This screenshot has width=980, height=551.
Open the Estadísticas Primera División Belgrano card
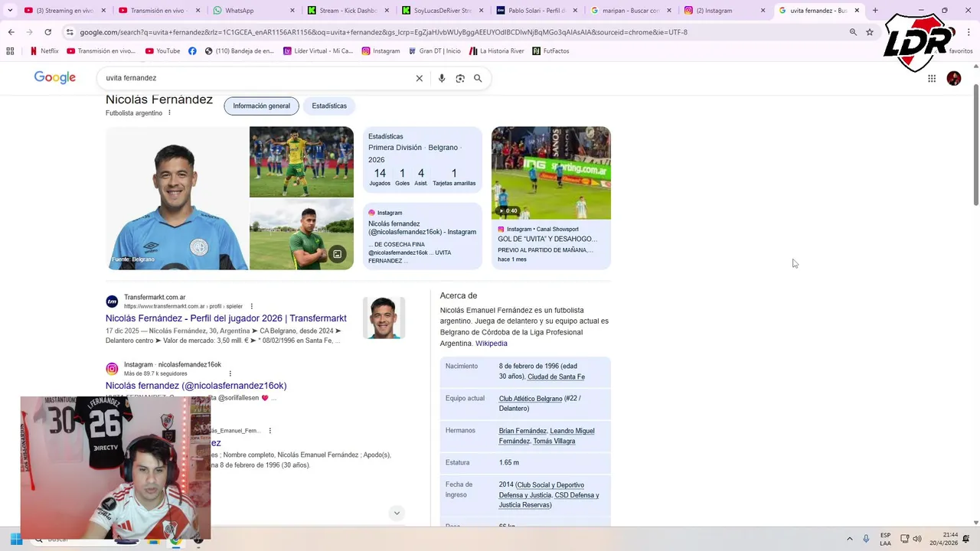(423, 160)
